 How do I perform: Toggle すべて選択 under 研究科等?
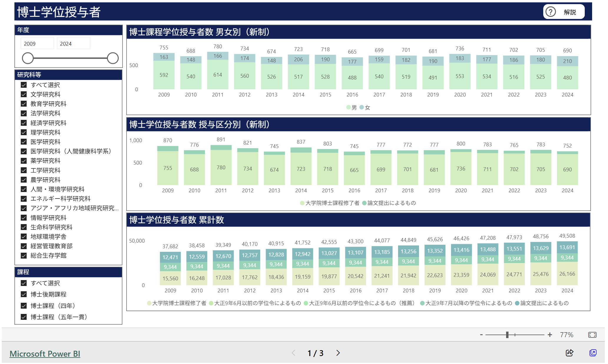[x=24, y=85]
